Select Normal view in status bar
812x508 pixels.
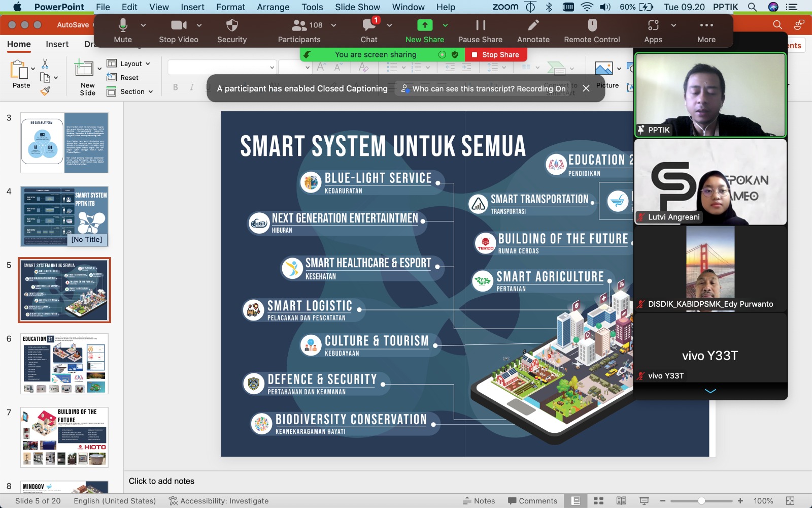pyautogui.click(x=576, y=501)
